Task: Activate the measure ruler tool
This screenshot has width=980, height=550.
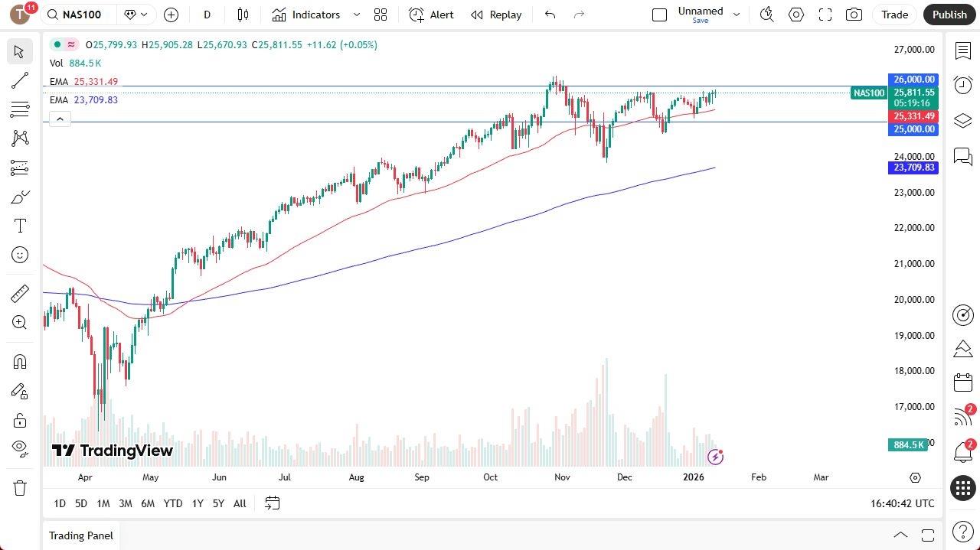Action: (x=20, y=293)
